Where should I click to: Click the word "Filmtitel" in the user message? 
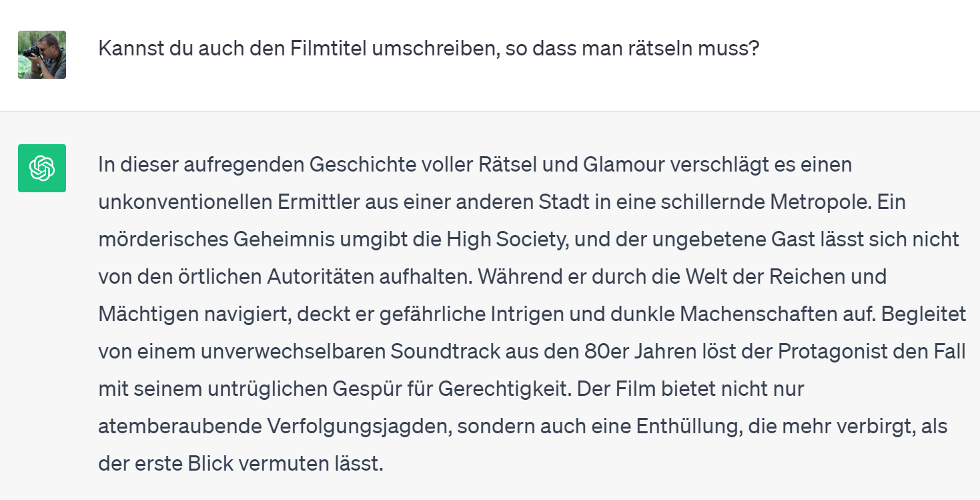tap(324, 49)
